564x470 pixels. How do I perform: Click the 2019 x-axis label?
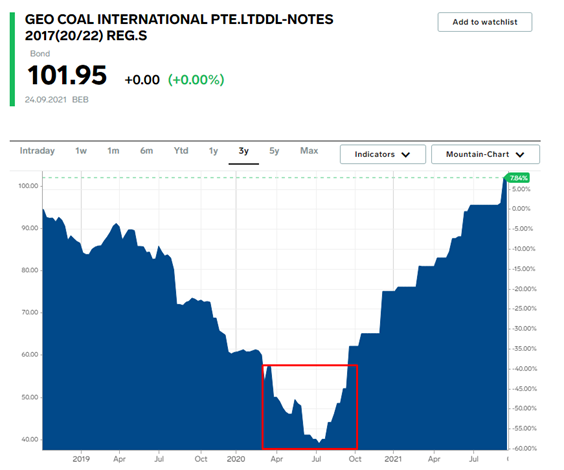[x=81, y=459]
